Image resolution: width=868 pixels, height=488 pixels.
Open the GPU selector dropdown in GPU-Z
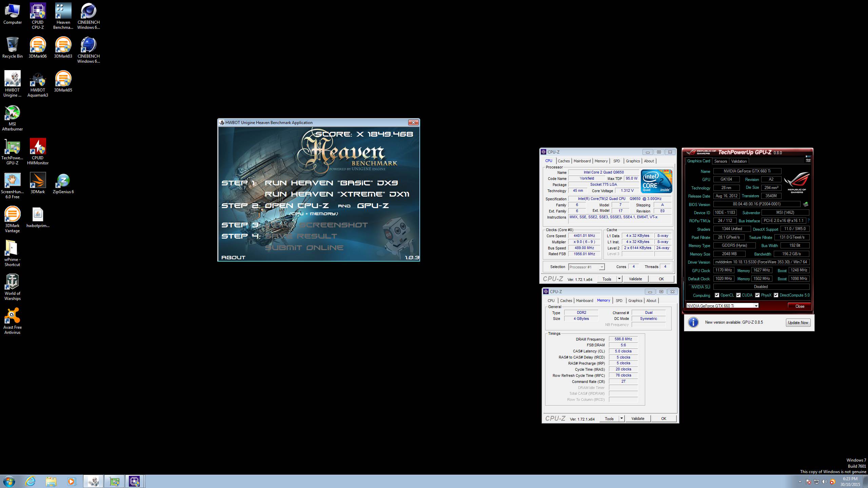pos(722,306)
